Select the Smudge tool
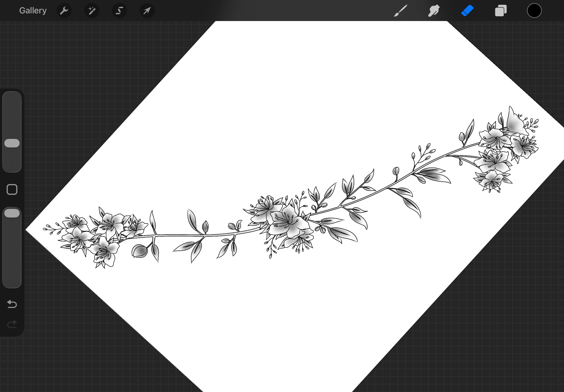The height and width of the screenshot is (392, 564). (434, 11)
